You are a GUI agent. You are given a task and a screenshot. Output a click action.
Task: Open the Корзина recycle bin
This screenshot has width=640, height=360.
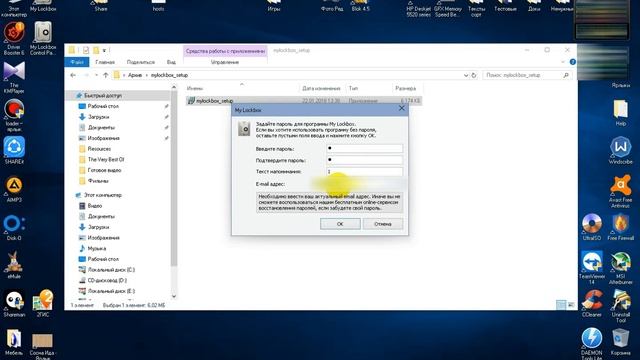pos(620,341)
